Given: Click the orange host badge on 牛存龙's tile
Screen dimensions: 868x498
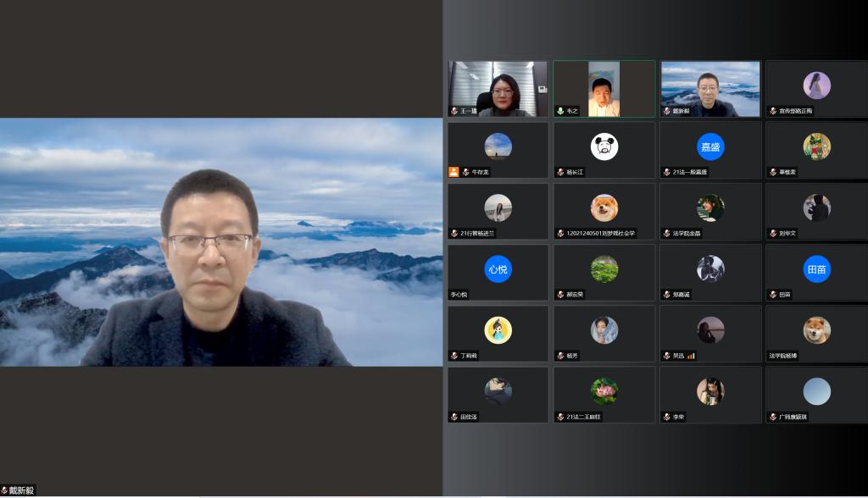Looking at the screenshot, I should tap(453, 172).
